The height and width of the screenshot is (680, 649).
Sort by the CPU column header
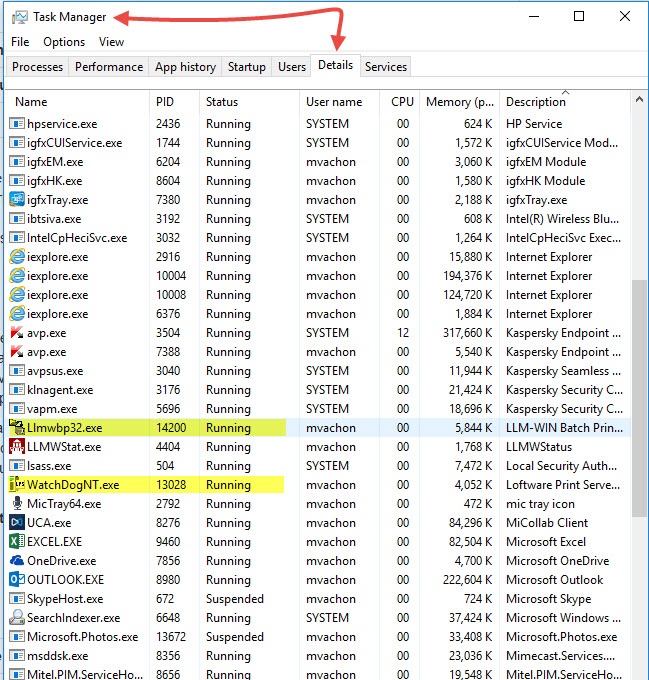[x=399, y=102]
